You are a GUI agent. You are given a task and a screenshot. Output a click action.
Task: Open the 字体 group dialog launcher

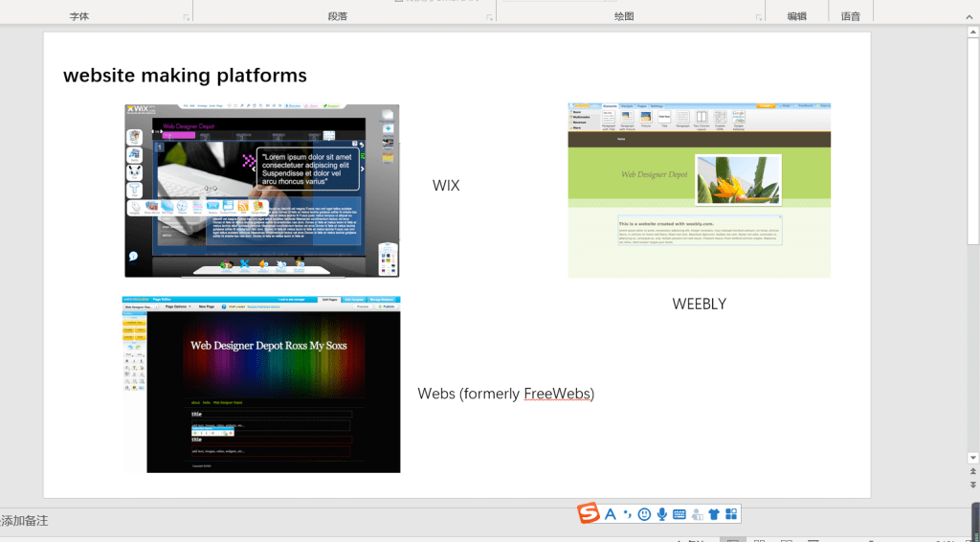coord(186,17)
